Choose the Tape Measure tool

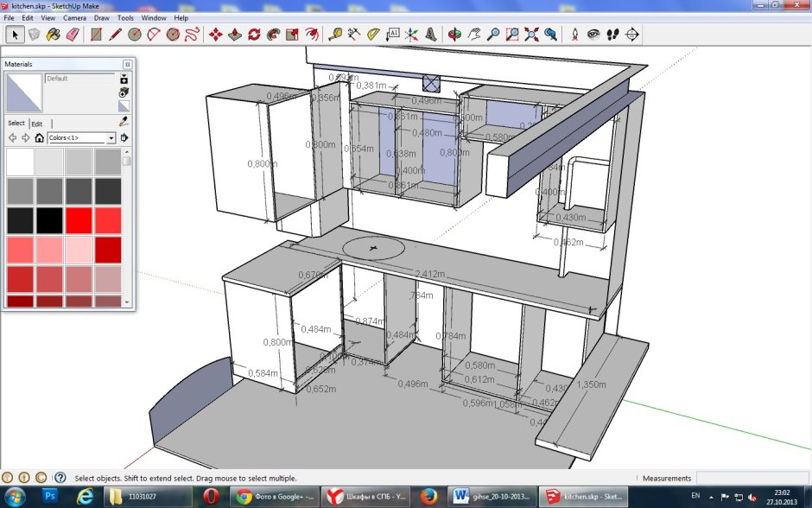[x=334, y=34]
